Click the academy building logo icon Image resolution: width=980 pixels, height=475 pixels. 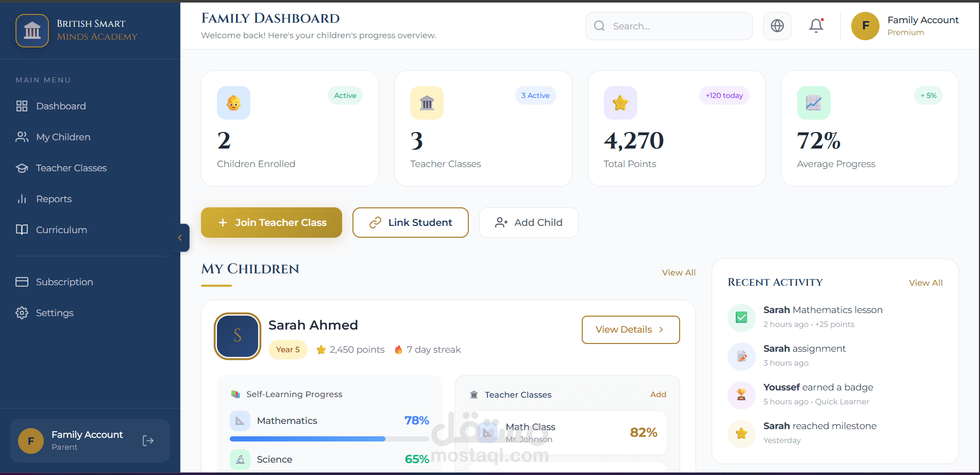[32, 31]
